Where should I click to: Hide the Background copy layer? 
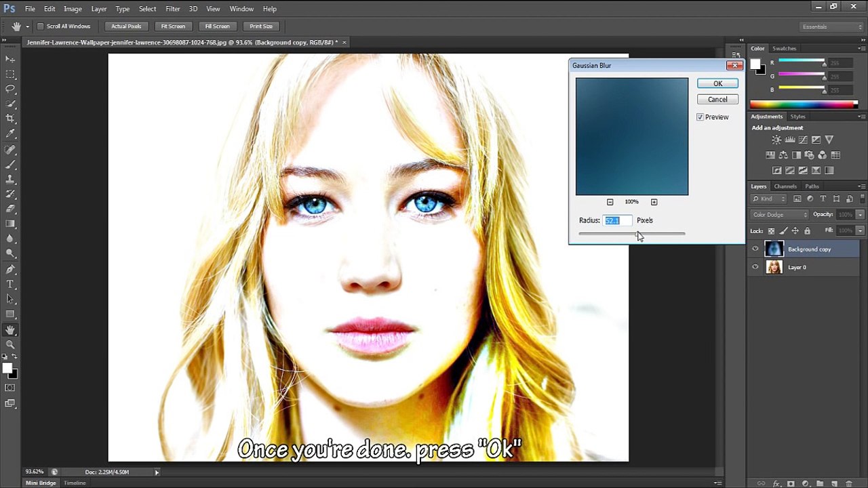click(x=755, y=249)
